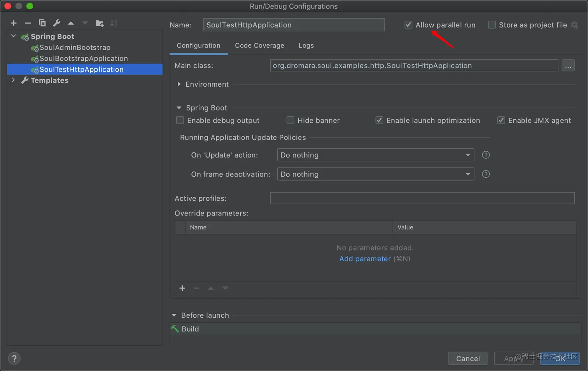588x371 pixels.
Task: Click the Add New Configuration plus icon
Action: tap(14, 23)
